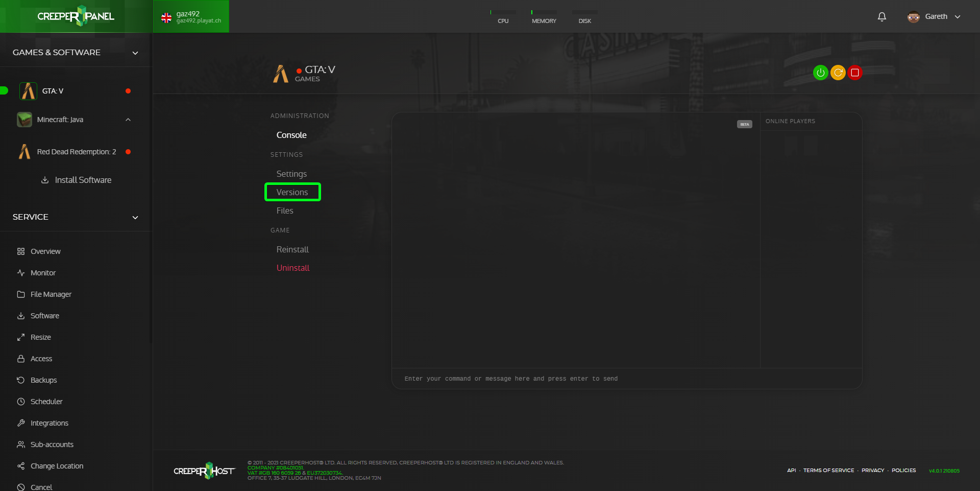The width and height of the screenshot is (980, 491).
Task: Open the Policies footer link
Action: click(903, 471)
